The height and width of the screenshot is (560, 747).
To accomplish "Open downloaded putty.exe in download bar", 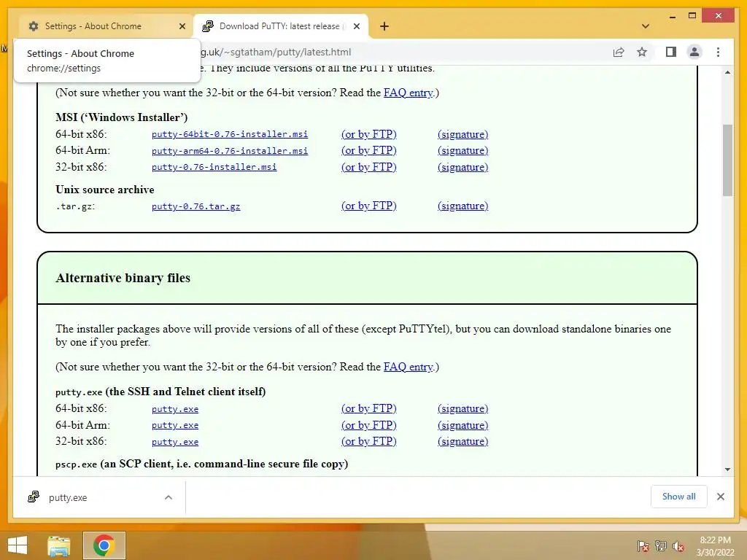I will point(88,497).
